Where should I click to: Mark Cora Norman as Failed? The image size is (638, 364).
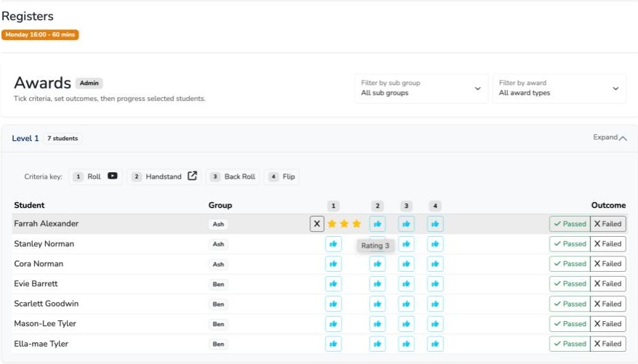[607, 264]
